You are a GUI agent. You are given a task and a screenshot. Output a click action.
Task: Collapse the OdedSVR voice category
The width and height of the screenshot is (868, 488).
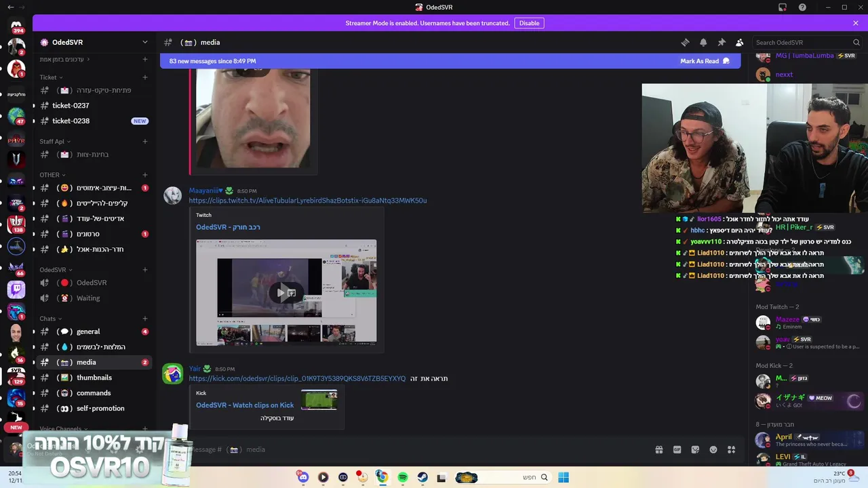pyautogui.click(x=56, y=270)
